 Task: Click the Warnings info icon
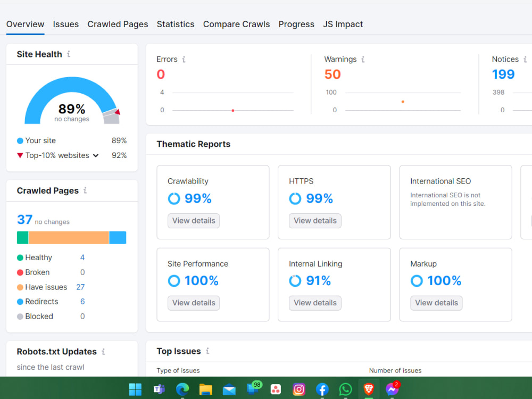coord(363,60)
